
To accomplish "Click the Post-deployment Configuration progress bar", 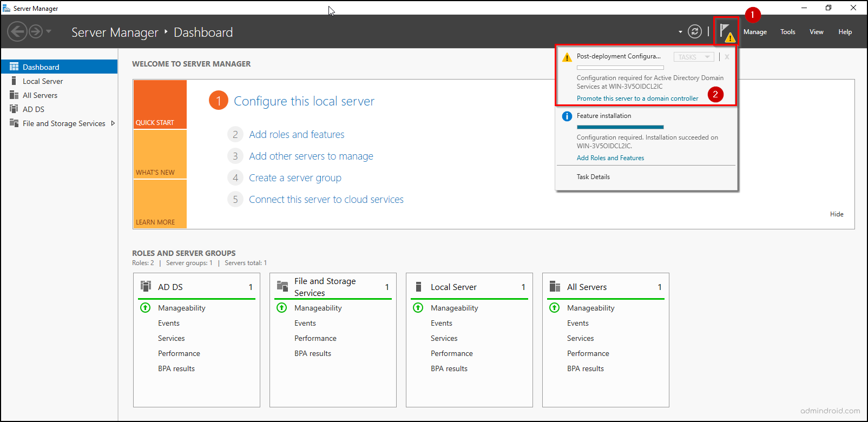I will pos(620,68).
